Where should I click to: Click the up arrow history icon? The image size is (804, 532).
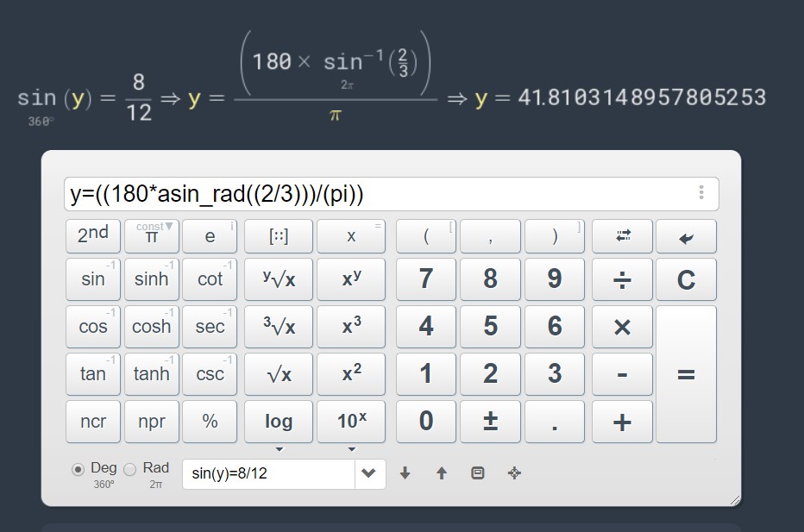(442, 473)
